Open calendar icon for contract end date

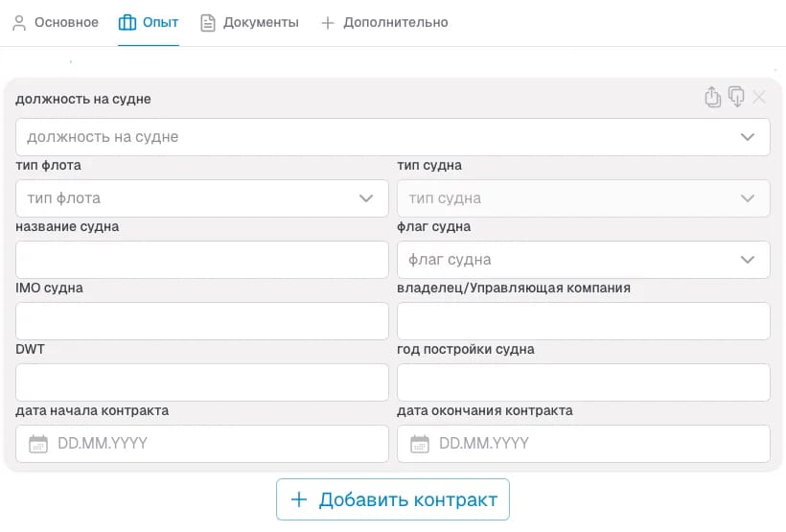click(420, 444)
